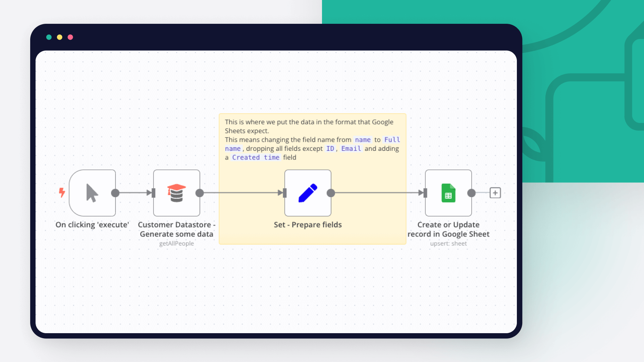
Task: Select the 'Created time' code snippet in the note
Action: (256, 157)
